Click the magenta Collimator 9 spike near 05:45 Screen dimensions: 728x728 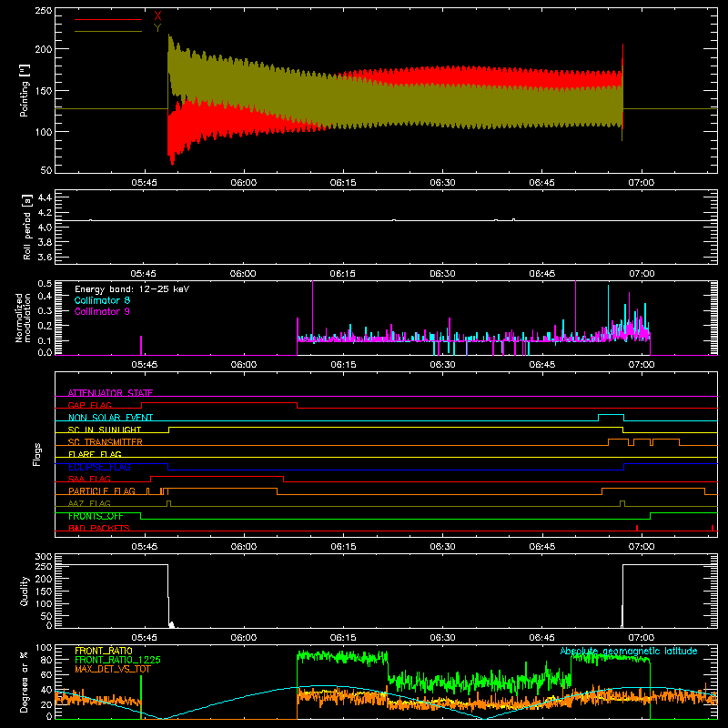pyautogui.click(x=141, y=346)
